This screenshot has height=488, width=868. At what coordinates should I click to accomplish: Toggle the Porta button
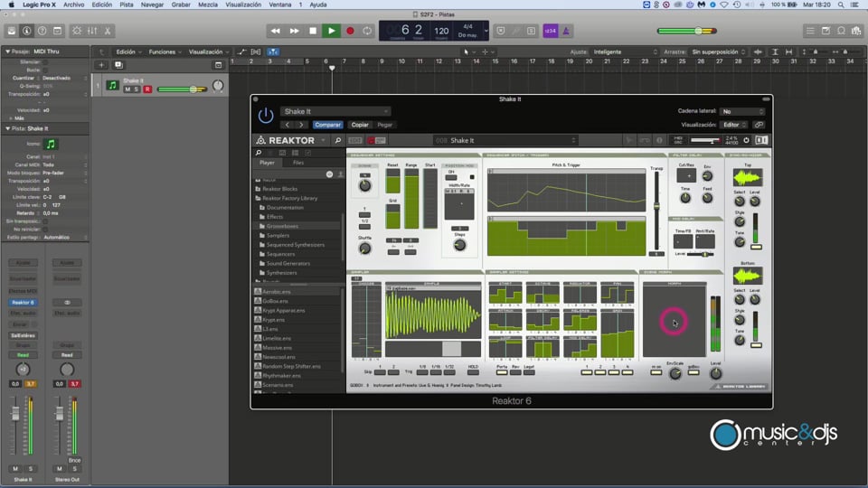tap(502, 372)
